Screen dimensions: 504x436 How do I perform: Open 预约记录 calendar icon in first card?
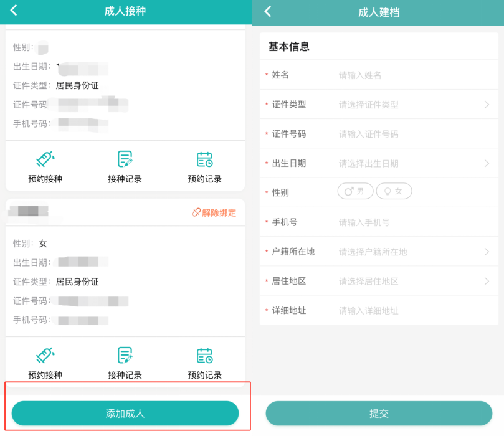click(x=204, y=159)
